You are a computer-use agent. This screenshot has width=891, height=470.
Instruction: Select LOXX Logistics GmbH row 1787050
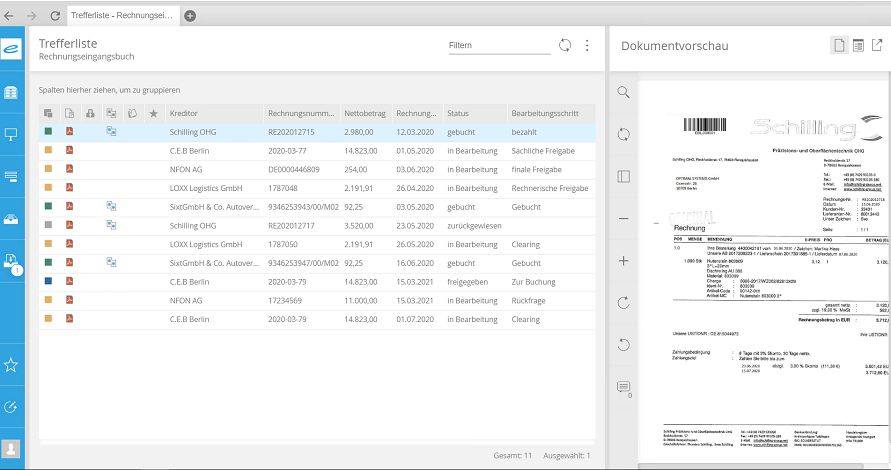317,244
